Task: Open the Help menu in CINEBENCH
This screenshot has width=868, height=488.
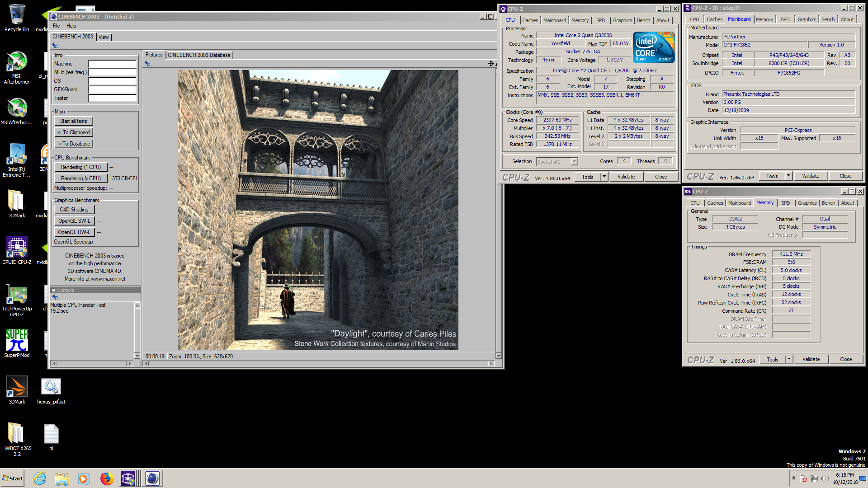Action: [x=71, y=26]
